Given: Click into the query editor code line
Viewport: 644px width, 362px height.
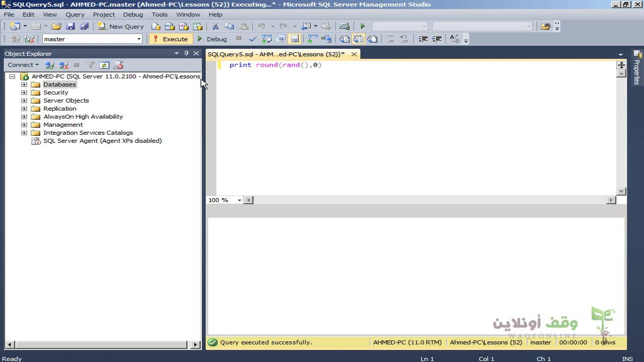Looking at the screenshot, I should (x=275, y=65).
